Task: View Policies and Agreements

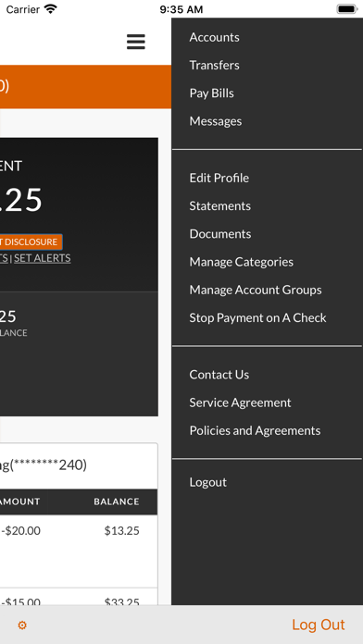Action: (x=255, y=430)
